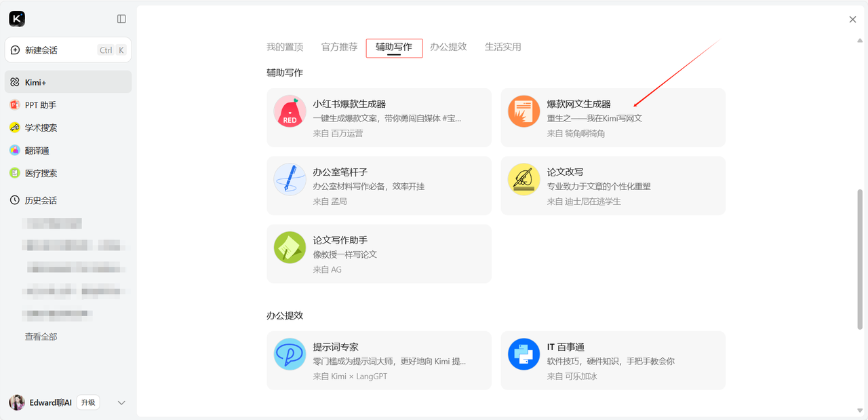Open Kimi+ in the sidebar
Viewport: 868px width, 420px height.
[68, 82]
